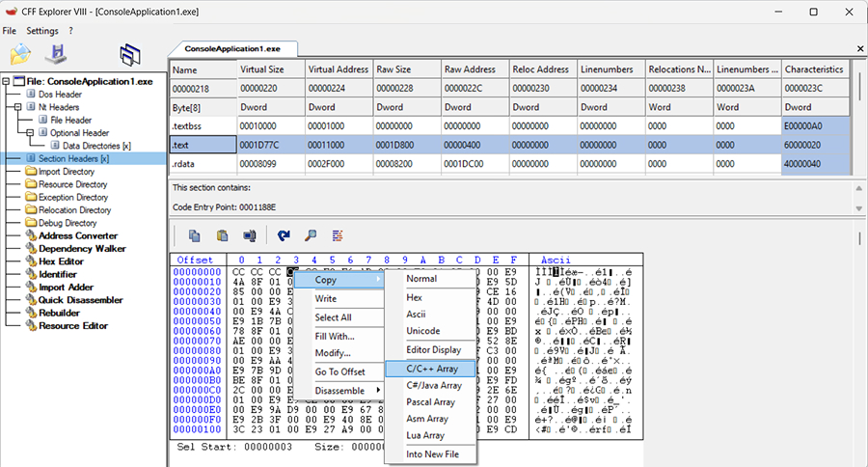
Task: Click the wrench icon beside Resource Editor
Action: pos(31,326)
